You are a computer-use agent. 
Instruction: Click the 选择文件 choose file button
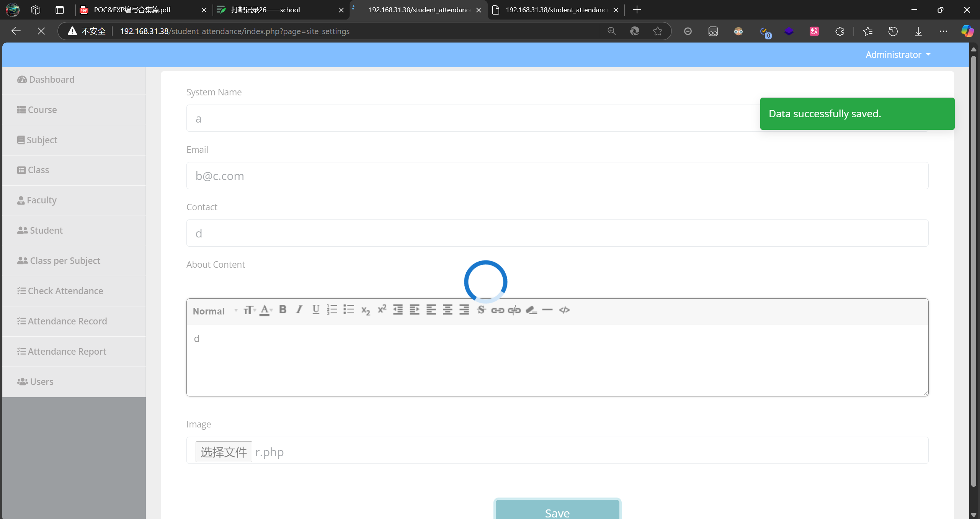[x=224, y=452]
